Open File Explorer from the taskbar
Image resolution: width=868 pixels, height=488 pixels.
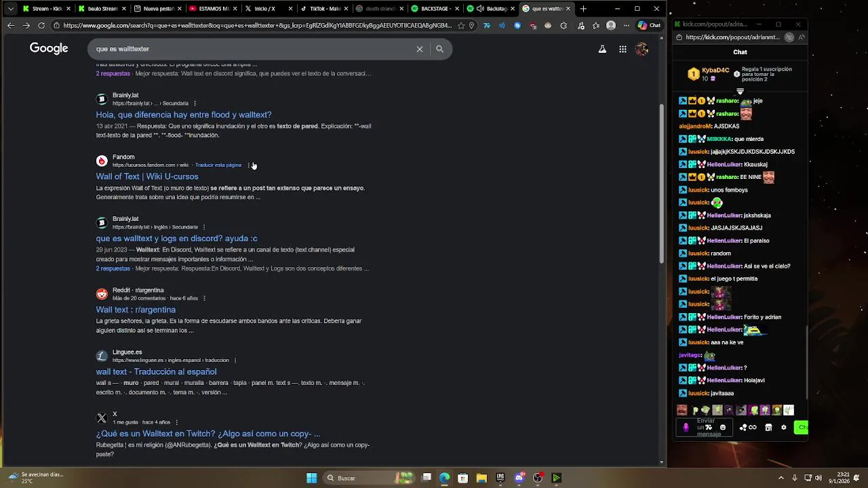pyautogui.click(x=481, y=478)
